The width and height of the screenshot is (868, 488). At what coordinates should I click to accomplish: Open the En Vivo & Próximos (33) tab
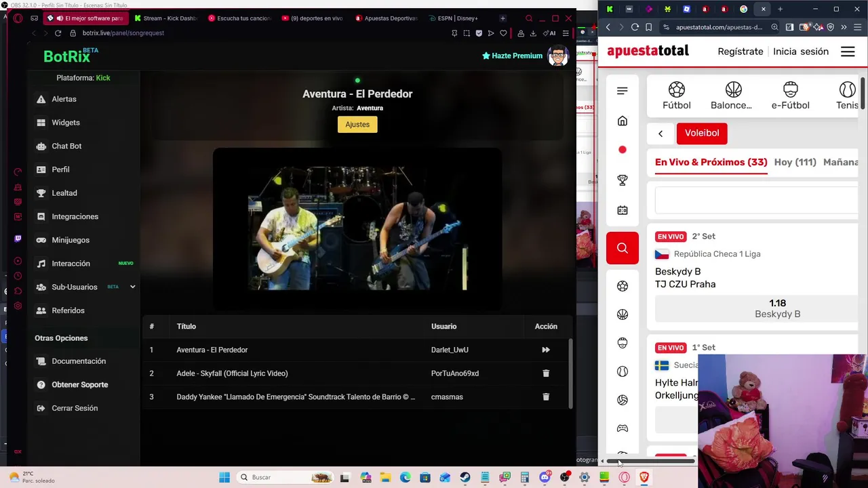pos(711,162)
